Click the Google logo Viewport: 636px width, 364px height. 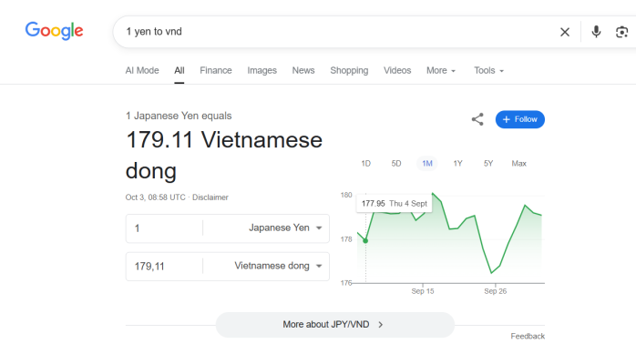[54, 31]
